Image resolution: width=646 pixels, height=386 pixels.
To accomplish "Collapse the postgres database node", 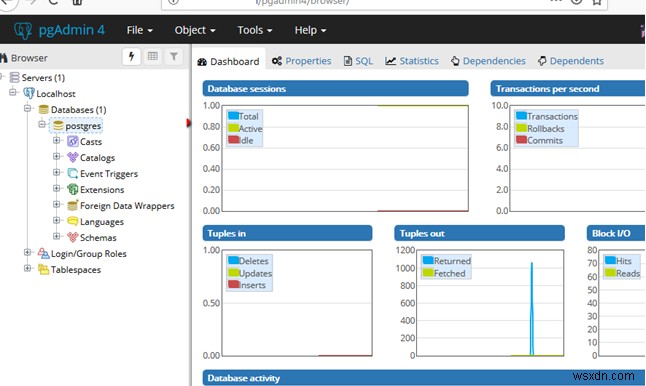I will pyautogui.click(x=42, y=124).
